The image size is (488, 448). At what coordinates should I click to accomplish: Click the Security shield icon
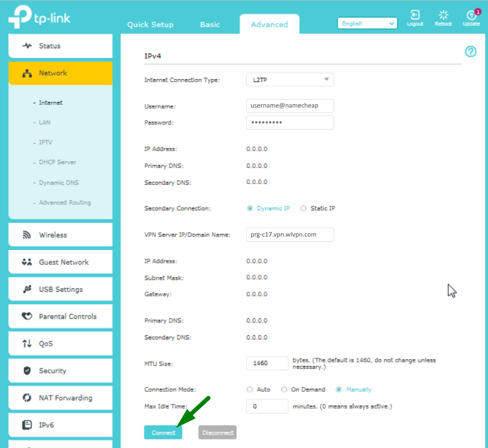tap(27, 370)
